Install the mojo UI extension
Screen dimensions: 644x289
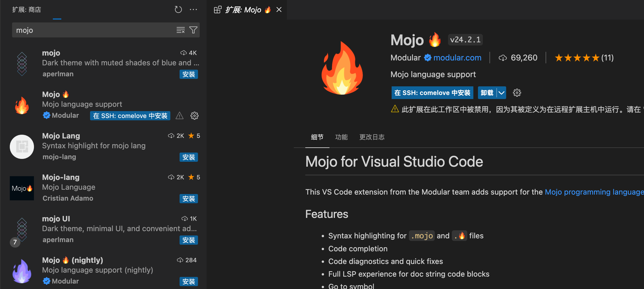(x=188, y=240)
